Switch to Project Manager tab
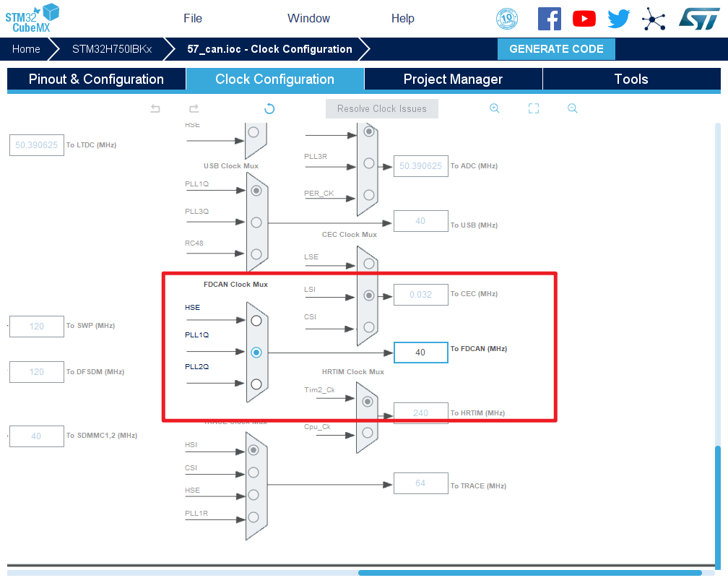The width and height of the screenshot is (728, 583). pos(453,79)
